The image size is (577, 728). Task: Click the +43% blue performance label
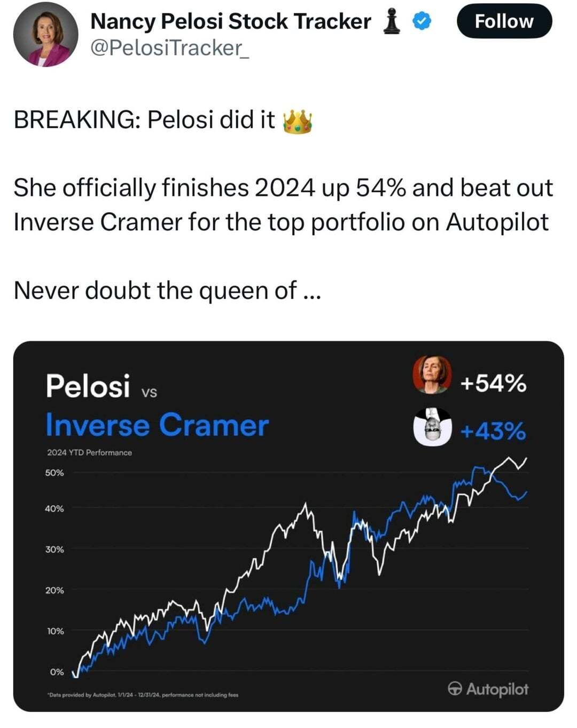tap(493, 430)
